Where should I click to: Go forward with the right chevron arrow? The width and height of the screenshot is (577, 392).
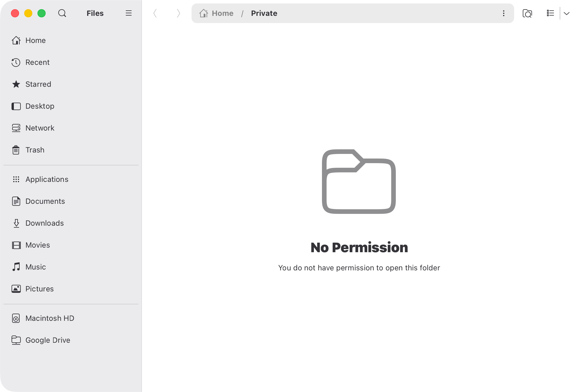pyautogui.click(x=178, y=13)
